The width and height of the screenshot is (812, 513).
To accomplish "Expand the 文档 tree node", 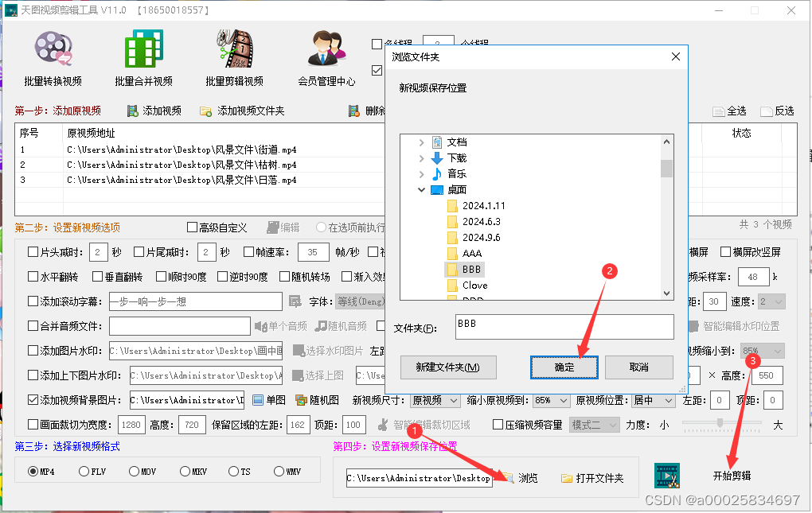I will tap(421, 142).
